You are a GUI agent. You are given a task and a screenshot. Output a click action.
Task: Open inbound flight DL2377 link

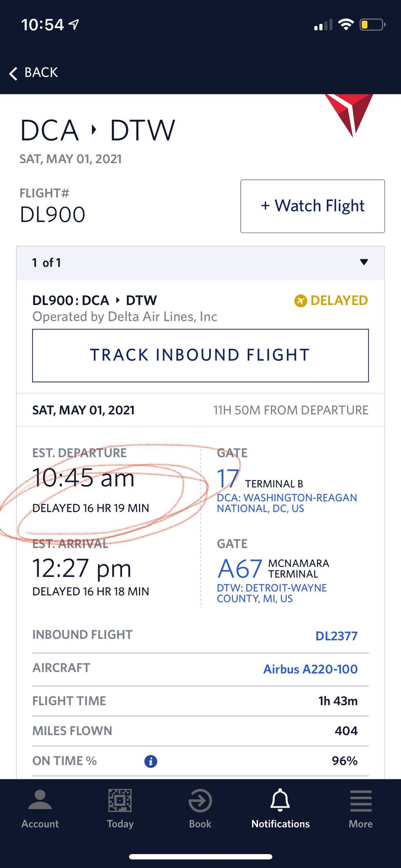(336, 636)
